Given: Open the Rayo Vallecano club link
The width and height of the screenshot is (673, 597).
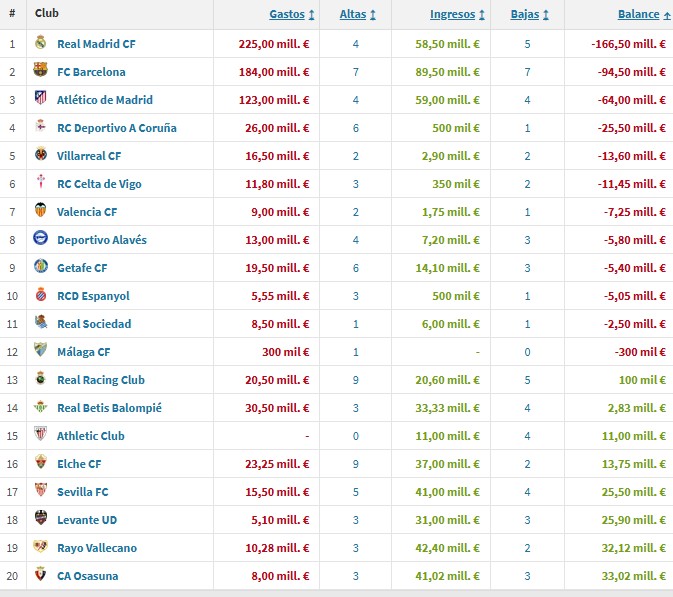Looking at the screenshot, I should [97, 548].
